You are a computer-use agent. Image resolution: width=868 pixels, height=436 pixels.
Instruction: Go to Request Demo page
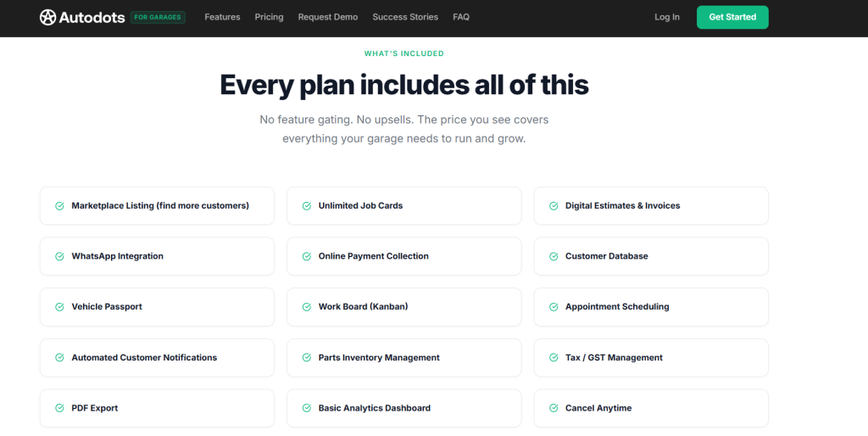click(328, 17)
